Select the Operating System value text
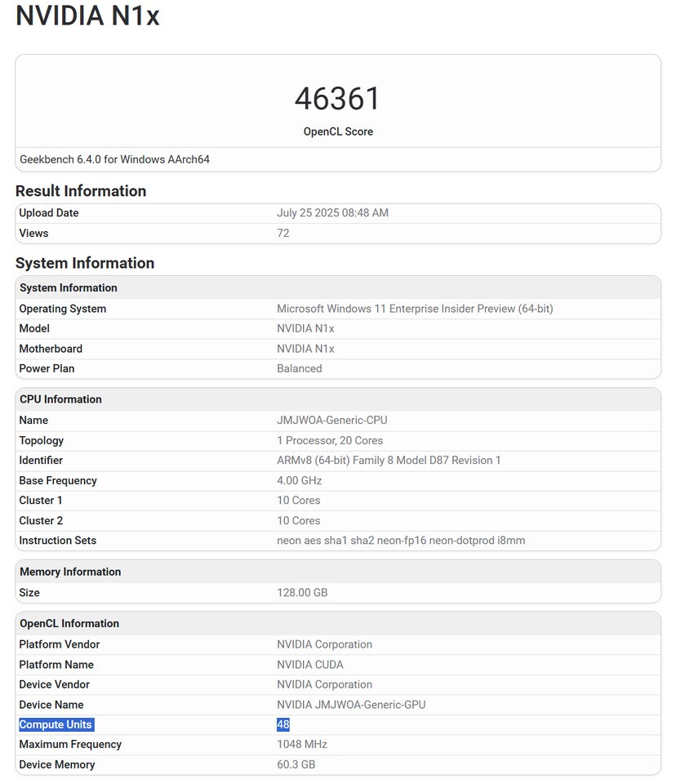 coord(413,309)
